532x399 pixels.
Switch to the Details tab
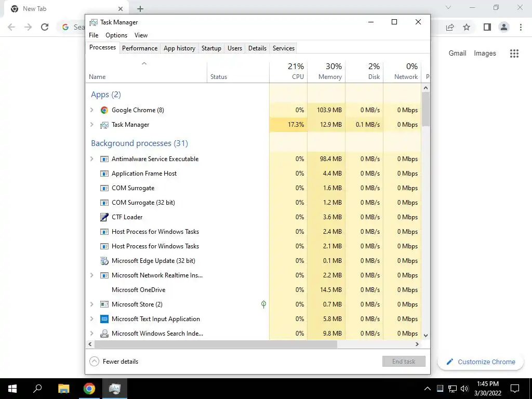257,48
